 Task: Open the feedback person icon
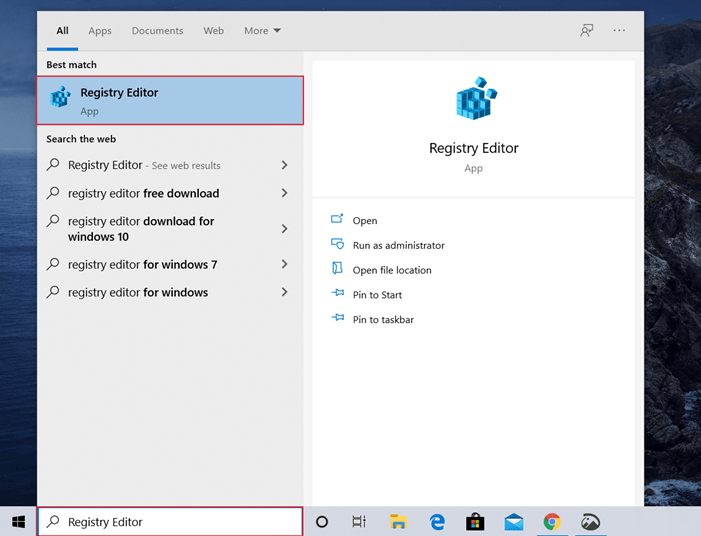click(587, 30)
